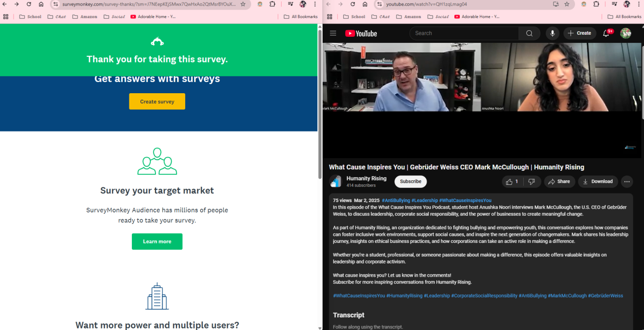Open Extensions puzzle icon in SurveyMonkey window

pyautogui.click(x=272, y=4)
